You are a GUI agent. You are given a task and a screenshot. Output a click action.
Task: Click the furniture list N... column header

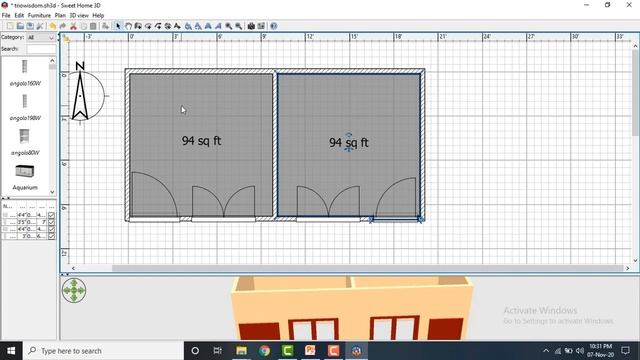9,207
